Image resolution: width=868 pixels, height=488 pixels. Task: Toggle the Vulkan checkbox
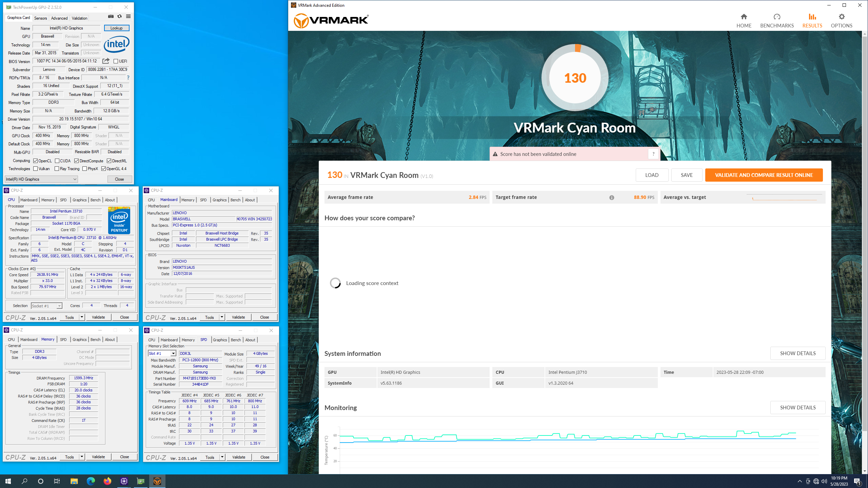coord(35,169)
